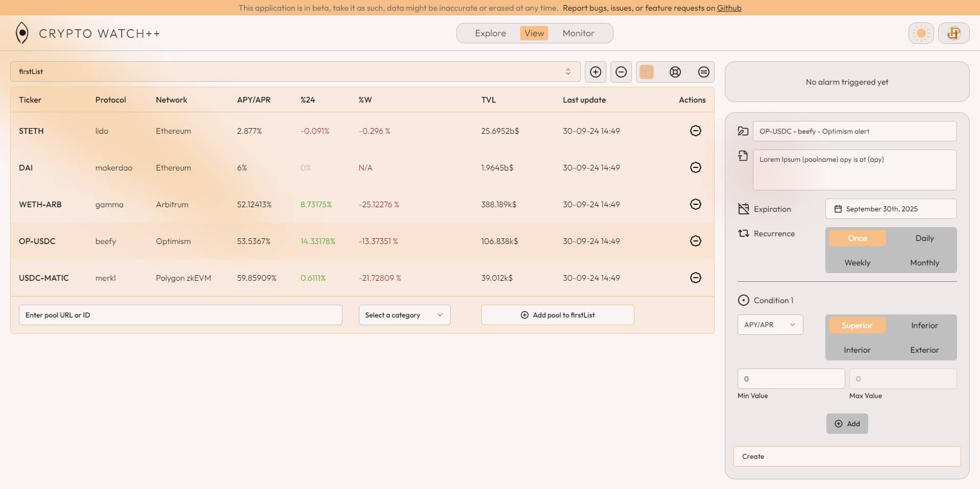Click the 25.6952b$ TVL value
980x489 pixels.
[500, 131]
